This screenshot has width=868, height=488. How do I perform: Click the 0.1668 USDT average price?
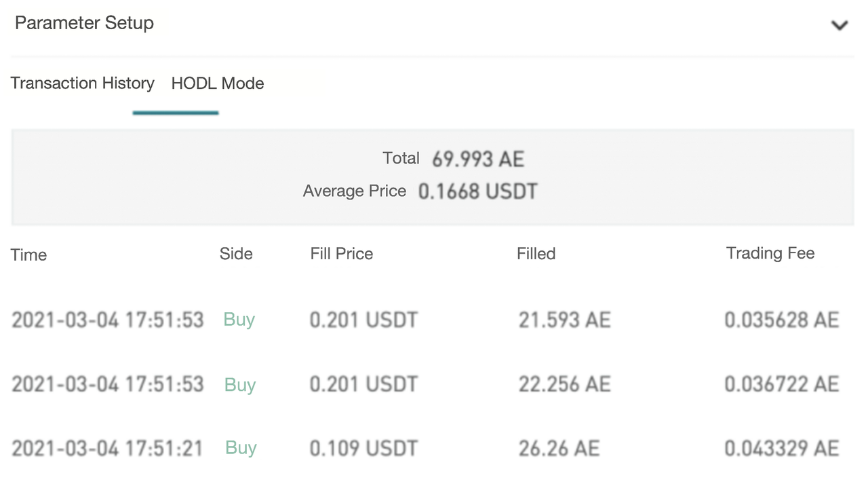pyautogui.click(x=477, y=191)
